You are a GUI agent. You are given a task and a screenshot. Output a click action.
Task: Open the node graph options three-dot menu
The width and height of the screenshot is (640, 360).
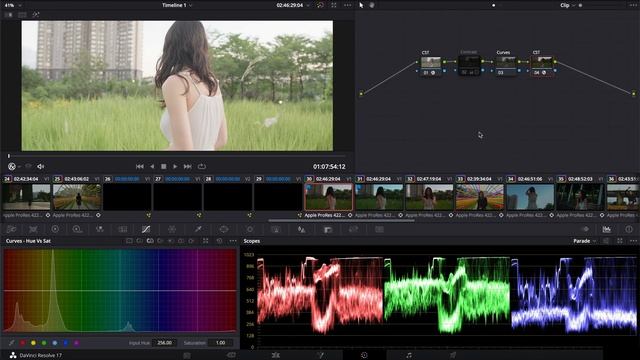633,5
